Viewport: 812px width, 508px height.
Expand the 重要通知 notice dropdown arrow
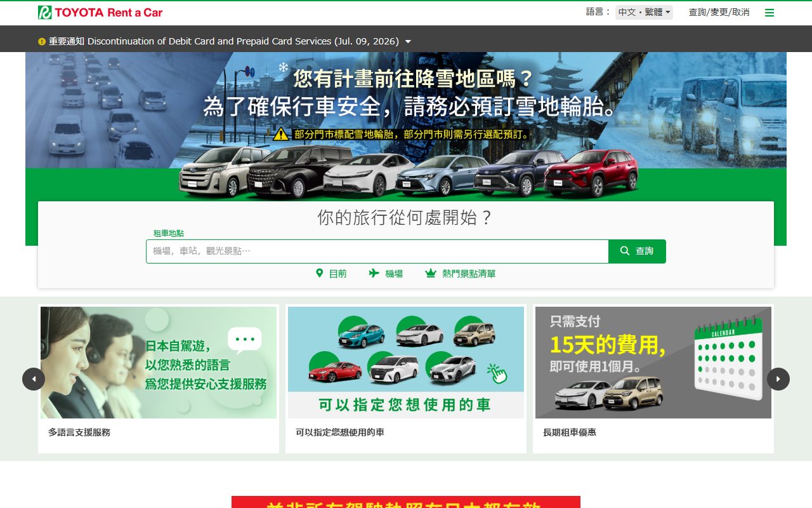point(408,41)
